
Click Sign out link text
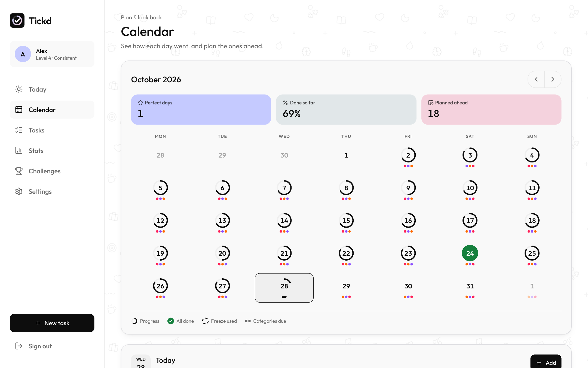(x=40, y=346)
